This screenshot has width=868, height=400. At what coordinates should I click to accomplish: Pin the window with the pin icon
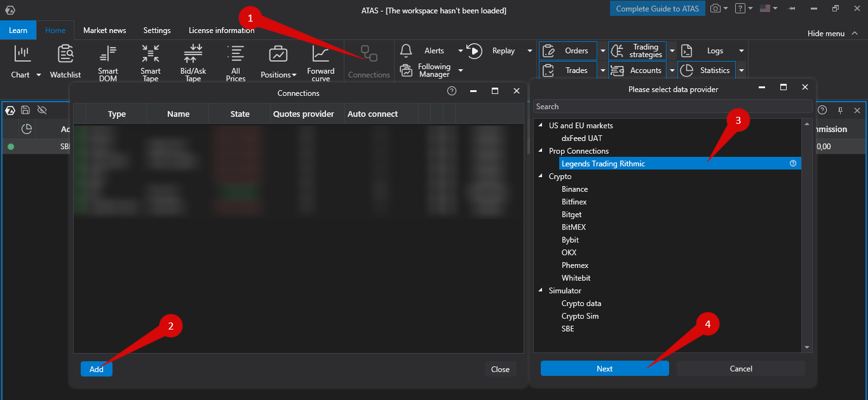pyautogui.click(x=839, y=110)
